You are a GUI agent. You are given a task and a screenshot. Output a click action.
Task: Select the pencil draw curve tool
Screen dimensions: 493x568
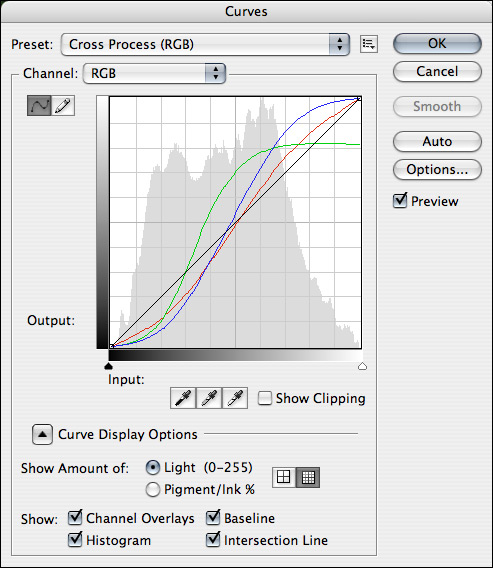click(63, 106)
